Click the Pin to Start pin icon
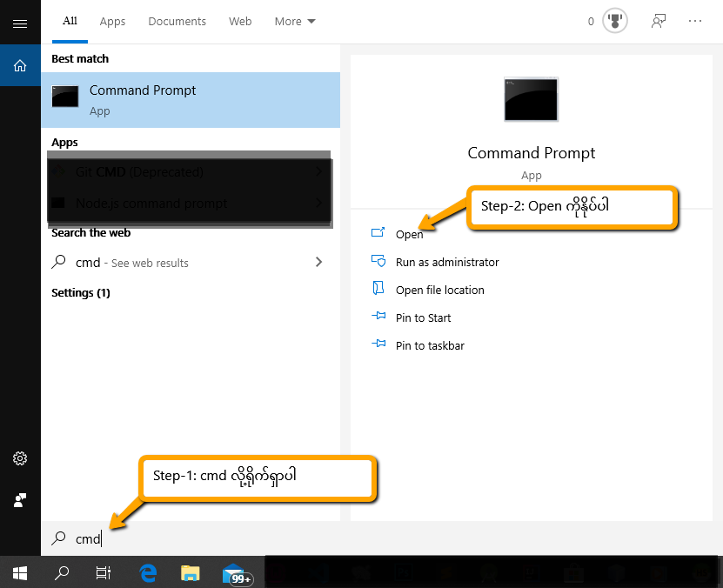 (x=378, y=316)
